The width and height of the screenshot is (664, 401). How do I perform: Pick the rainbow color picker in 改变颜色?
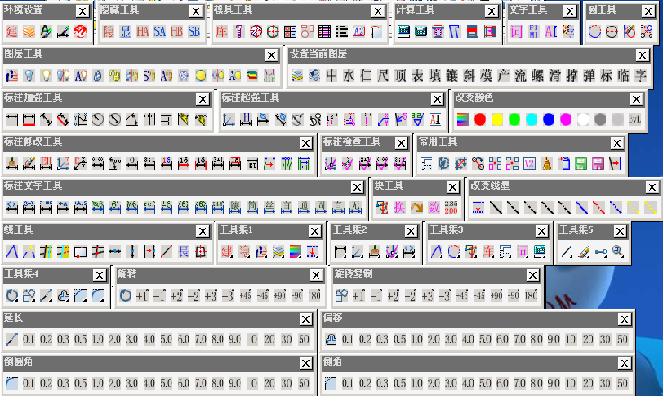[x=463, y=120]
